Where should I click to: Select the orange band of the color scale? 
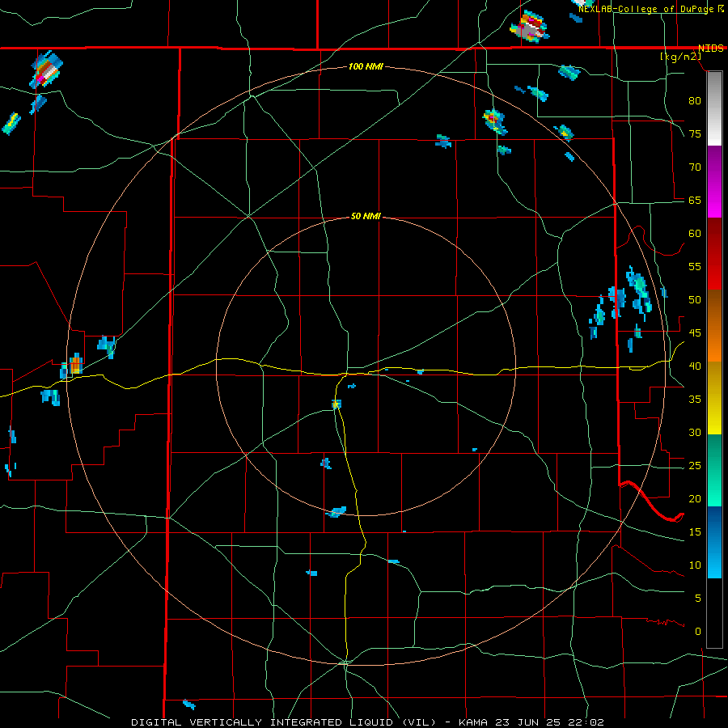tap(714, 326)
